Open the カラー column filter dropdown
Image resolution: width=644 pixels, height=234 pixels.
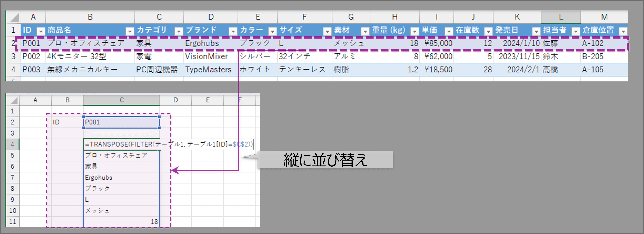(x=273, y=31)
